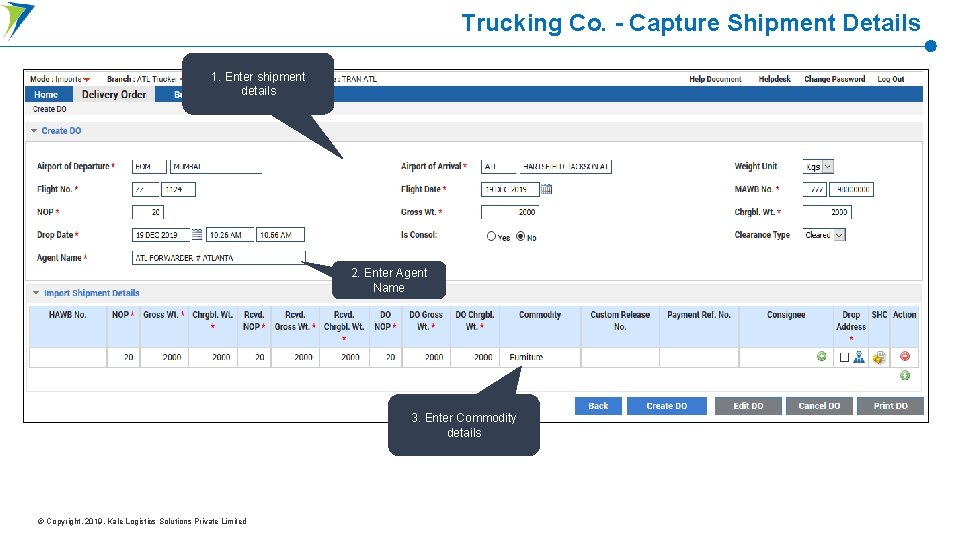Click the Print DO button
960x540 pixels.
tap(890, 406)
